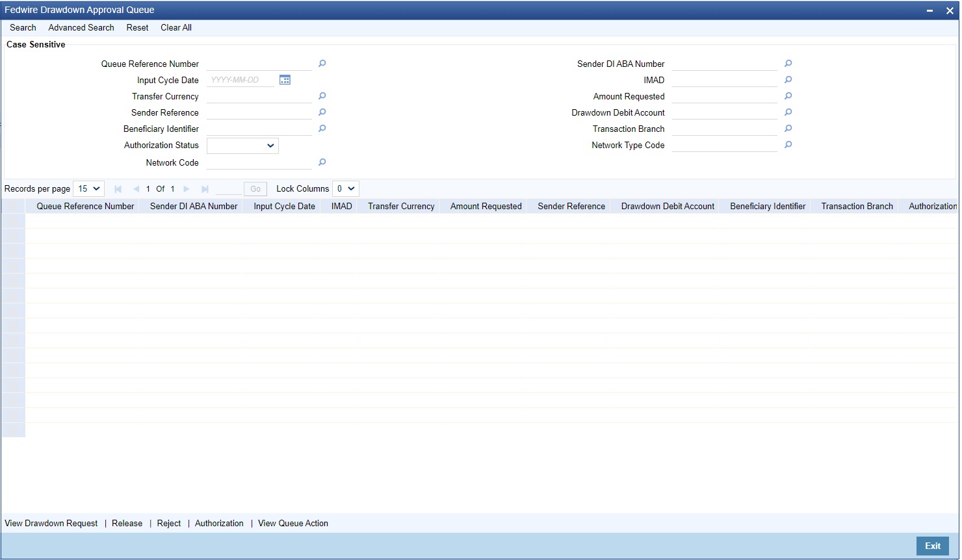Image resolution: width=962 pixels, height=560 pixels.
Task: Click Search in the top menu
Action: pyautogui.click(x=23, y=27)
